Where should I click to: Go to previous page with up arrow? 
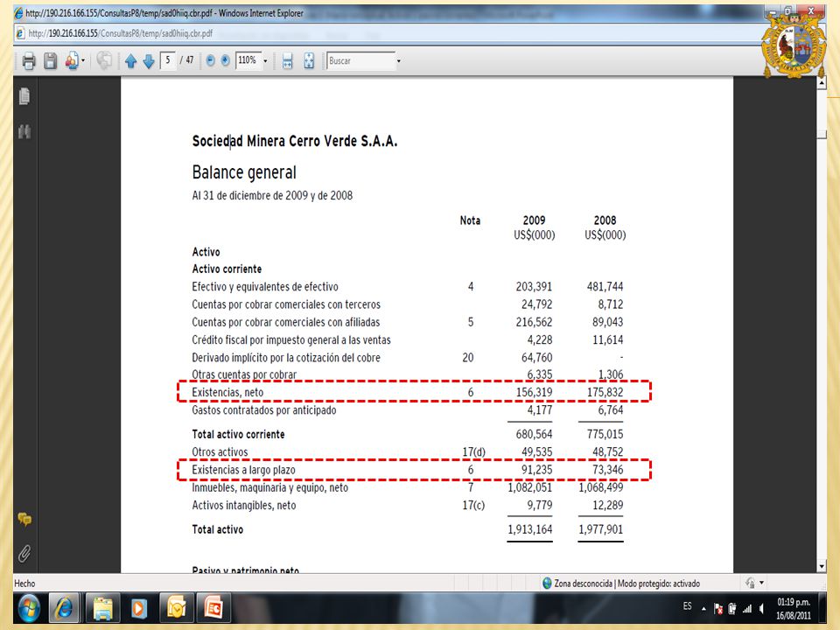130,61
